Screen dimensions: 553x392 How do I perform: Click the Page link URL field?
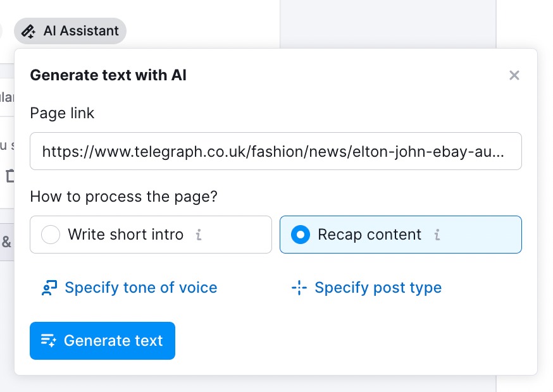click(x=276, y=151)
